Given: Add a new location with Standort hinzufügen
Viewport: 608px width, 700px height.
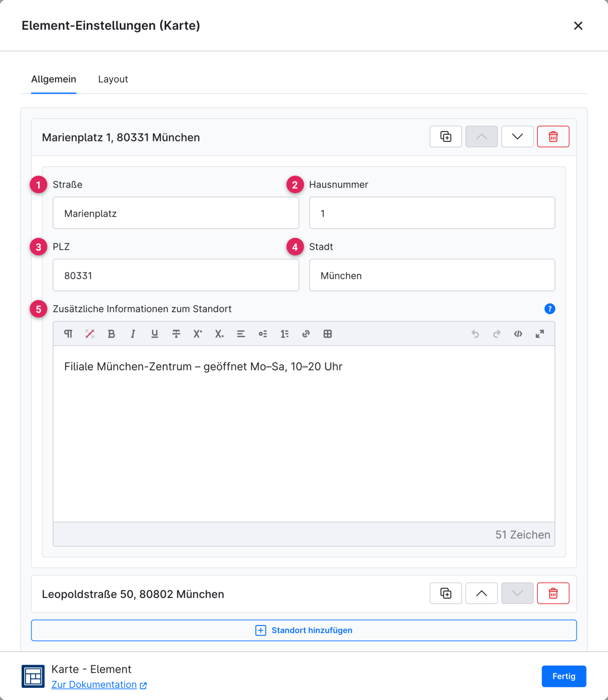Looking at the screenshot, I should 304,630.
